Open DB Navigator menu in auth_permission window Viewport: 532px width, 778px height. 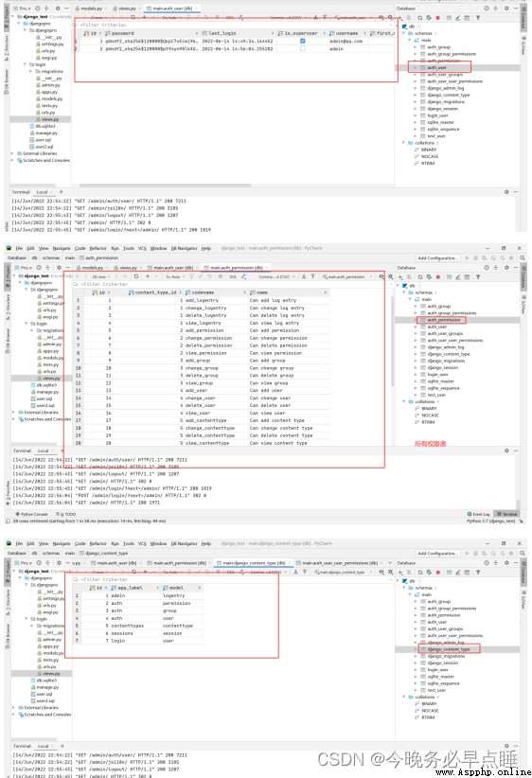[x=184, y=249]
